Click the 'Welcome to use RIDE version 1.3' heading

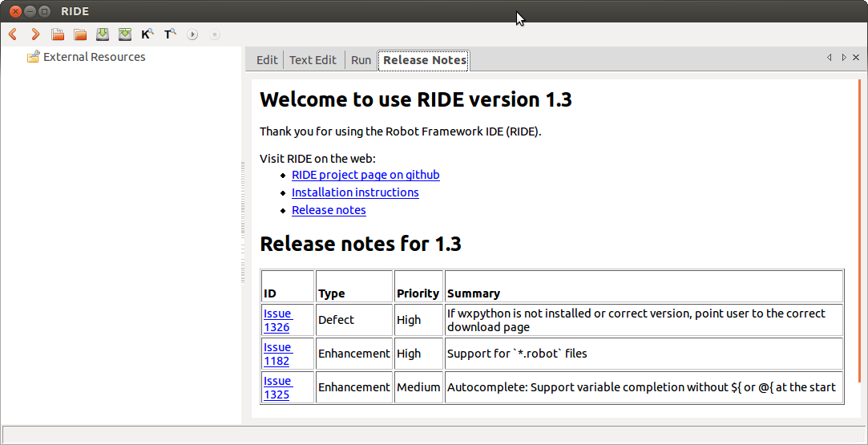(x=416, y=99)
